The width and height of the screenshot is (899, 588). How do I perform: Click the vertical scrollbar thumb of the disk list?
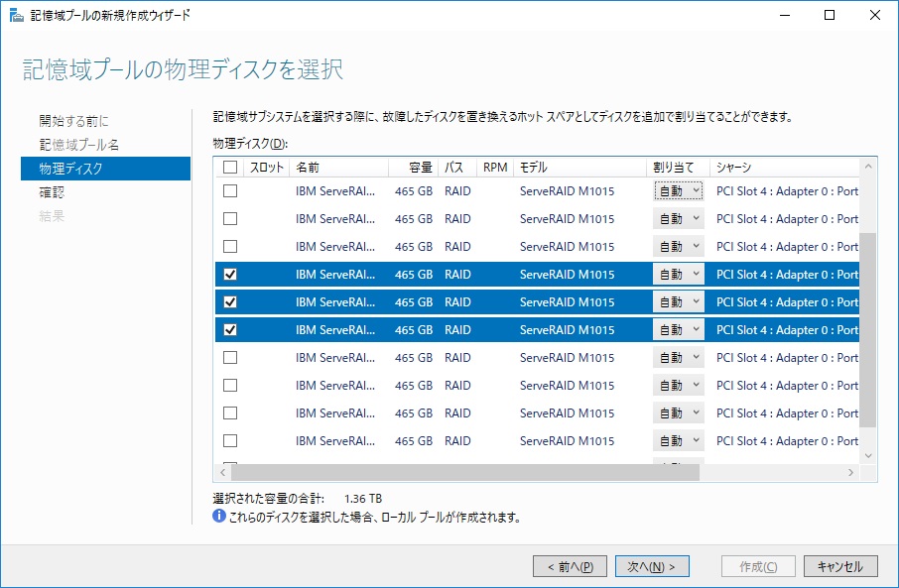point(868,329)
